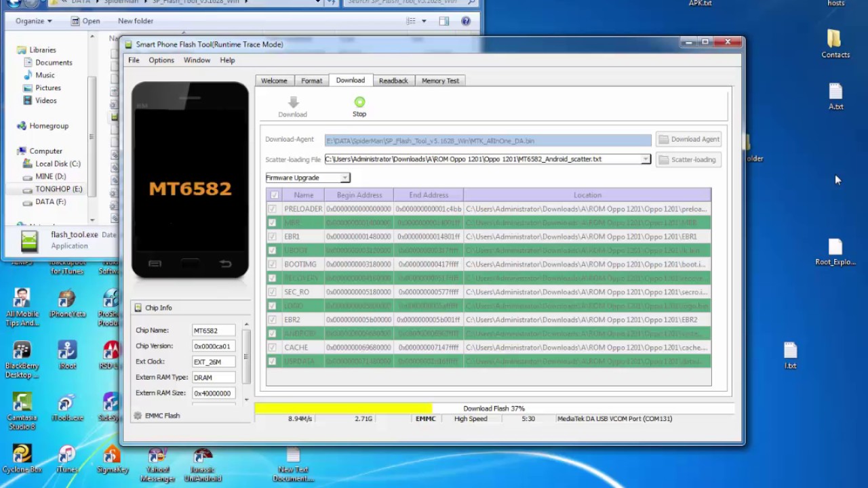Open the File menu in Flash Tool
The image size is (868, 488).
(x=134, y=60)
